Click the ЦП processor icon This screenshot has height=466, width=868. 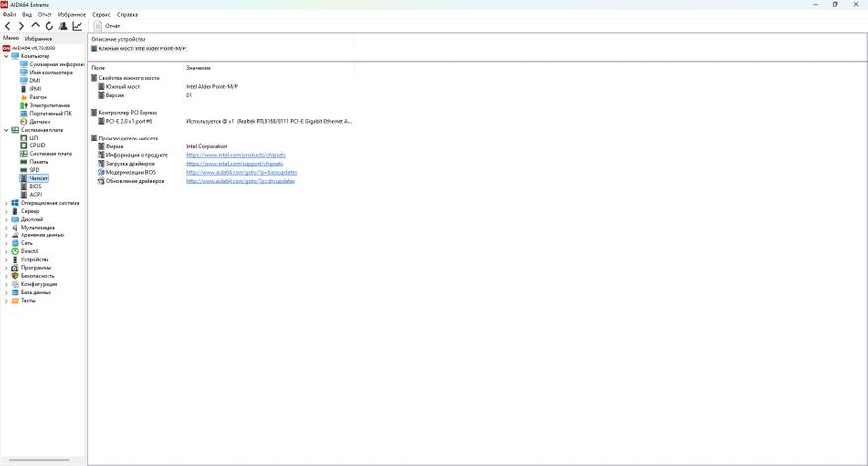23,138
